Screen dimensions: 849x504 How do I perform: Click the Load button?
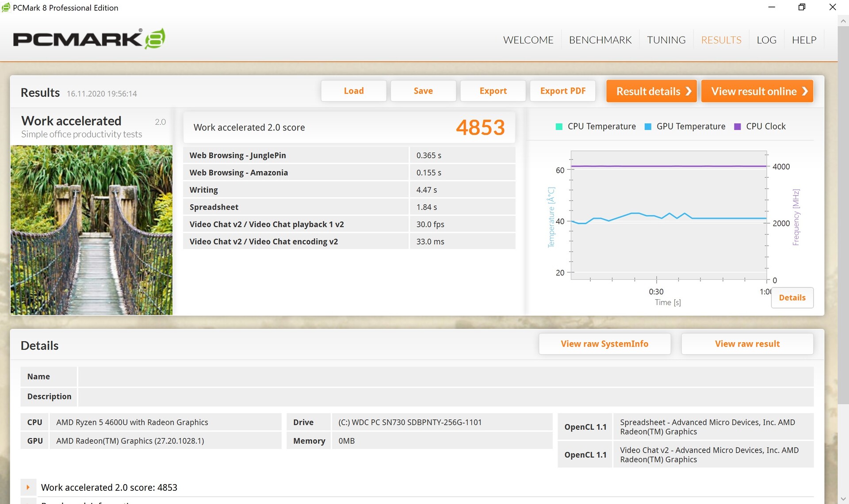[354, 91]
